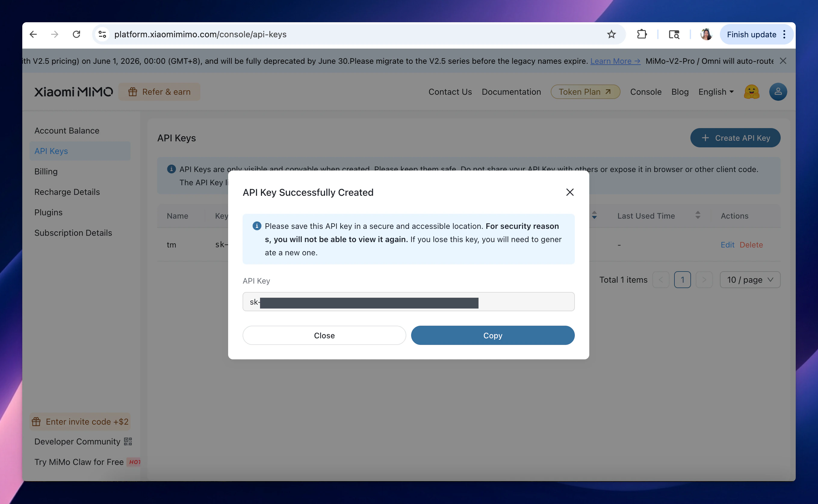Click Delete for the tm key
This screenshot has height=504, width=818.
click(x=751, y=245)
